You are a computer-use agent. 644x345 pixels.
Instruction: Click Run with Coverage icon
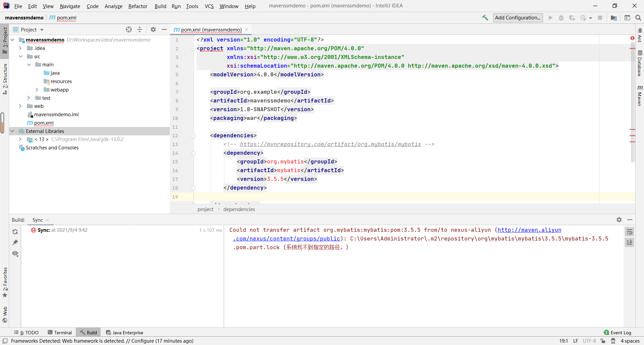pos(572,18)
